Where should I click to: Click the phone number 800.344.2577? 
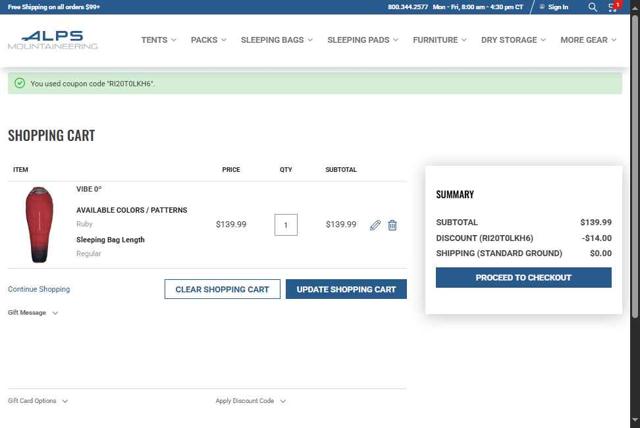[407, 7]
